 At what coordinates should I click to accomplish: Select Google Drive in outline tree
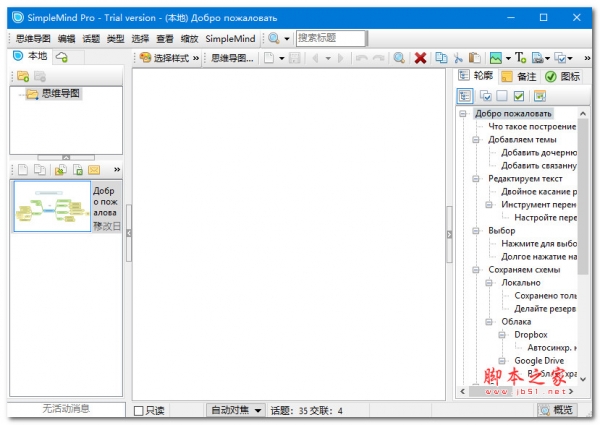[x=539, y=361]
